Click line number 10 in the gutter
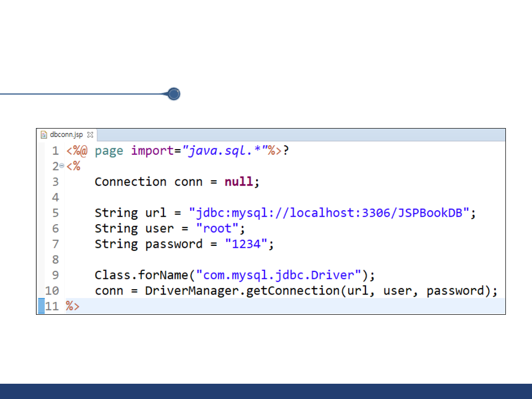Image resolution: width=532 pixels, height=399 pixels. (x=52, y=291)
